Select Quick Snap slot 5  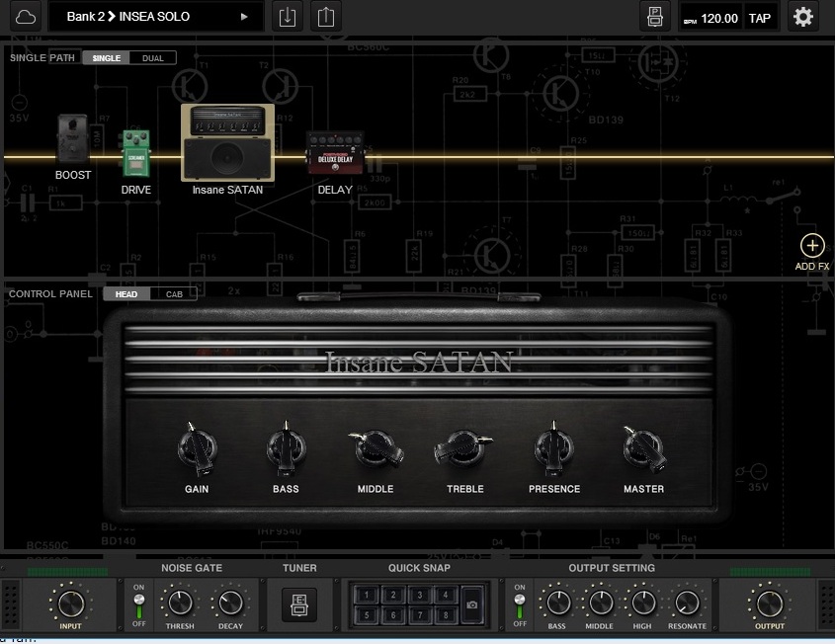tap(367, 615)
